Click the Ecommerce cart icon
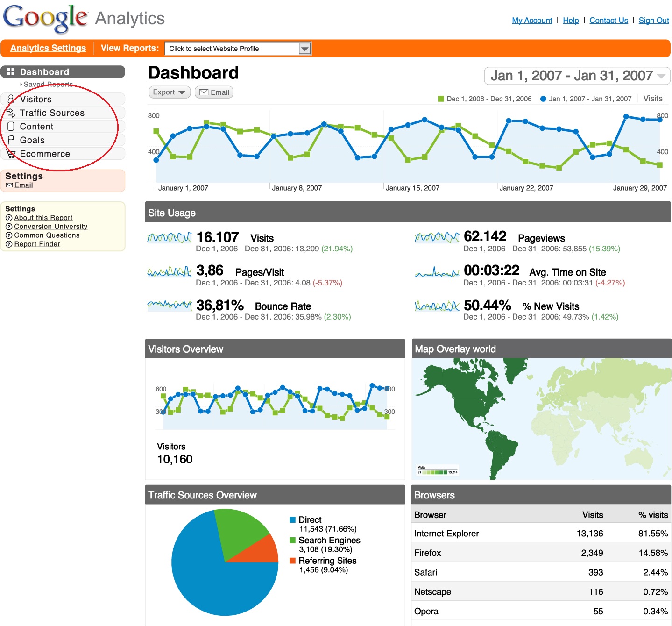 click(x=11, y=154)
